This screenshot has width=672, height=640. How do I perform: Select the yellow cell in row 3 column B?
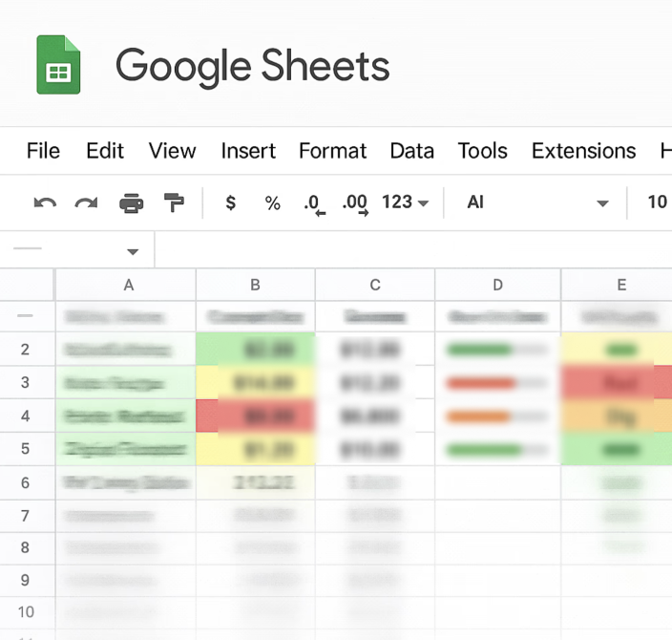[256, 382]
